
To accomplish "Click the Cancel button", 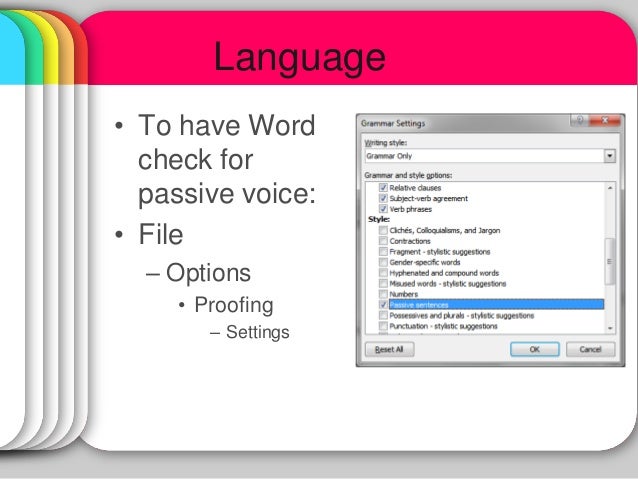I will [x=590, y=349].
